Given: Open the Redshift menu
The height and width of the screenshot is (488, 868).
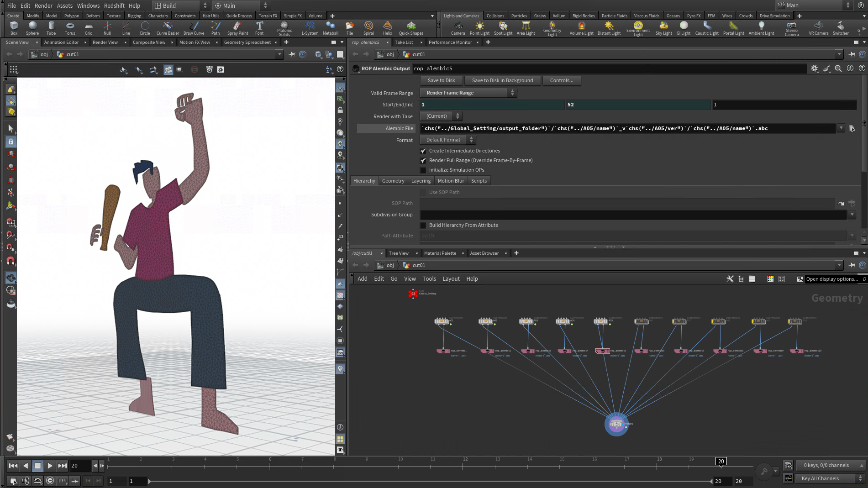Looking at the screenshot, I should click(x=114, y=5).
